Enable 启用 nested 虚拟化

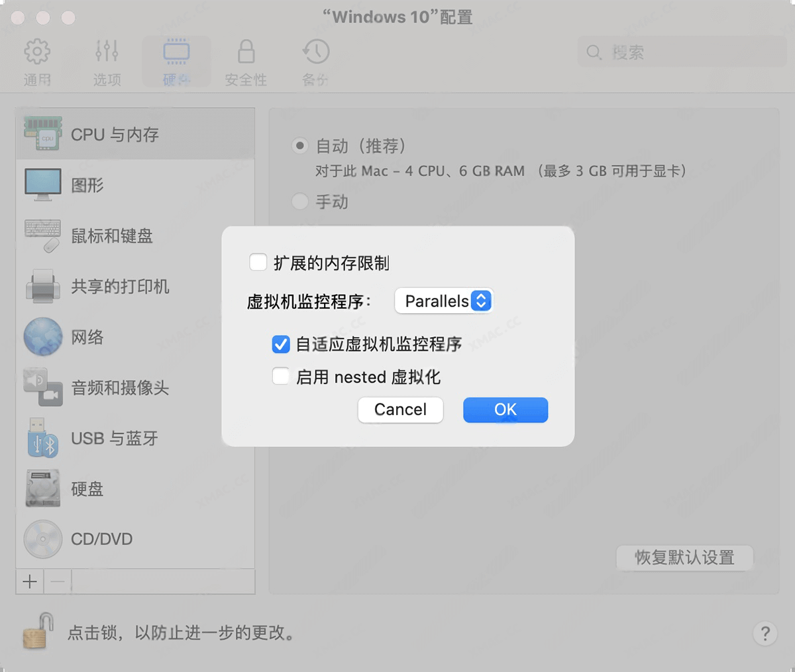pos(281,377)
